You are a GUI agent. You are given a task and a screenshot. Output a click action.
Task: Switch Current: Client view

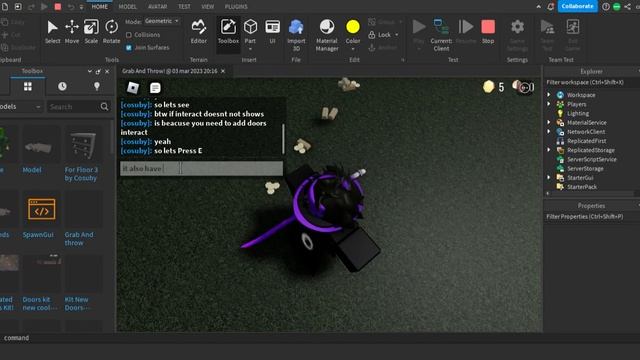pyautogui.click(x=441, y=35)
